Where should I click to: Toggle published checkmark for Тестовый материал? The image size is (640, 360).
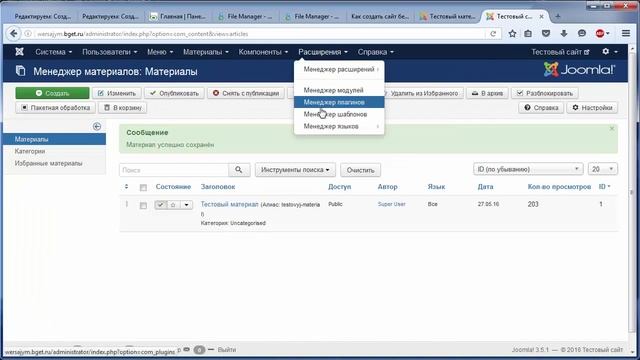pos(161,204)
